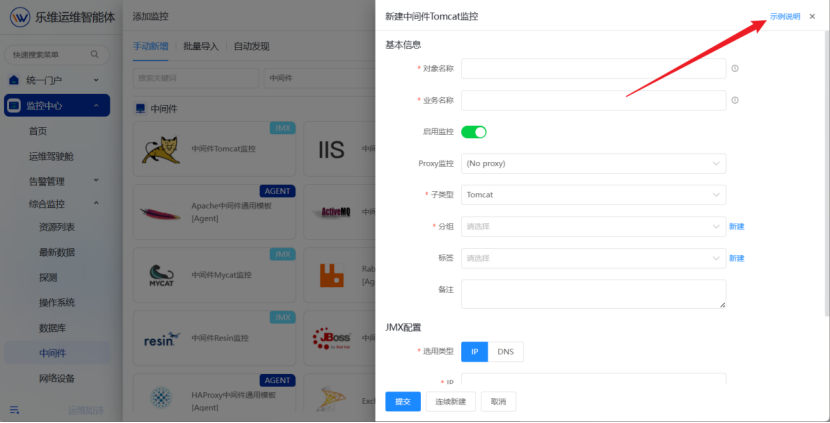Viewport: 830px width, 423px height.
Task: Click the 乐维运维智能体 logo icon
Action: pos(20,17)
